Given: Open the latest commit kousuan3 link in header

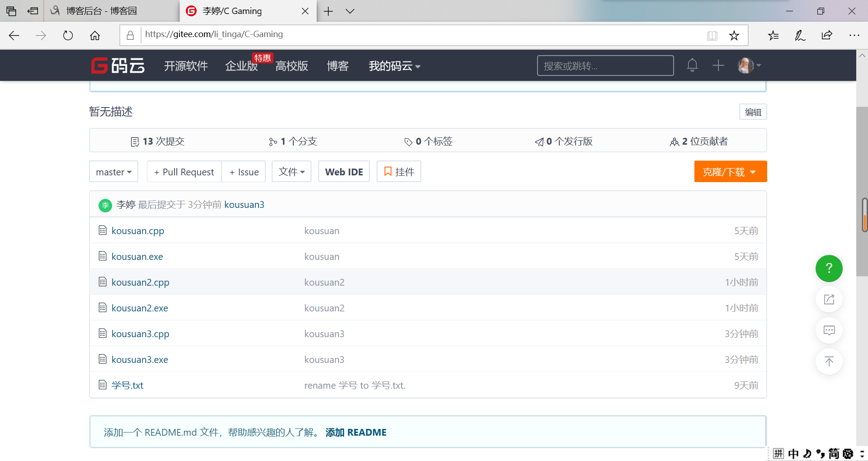Looking at the screenshot, I should point(244,205).
